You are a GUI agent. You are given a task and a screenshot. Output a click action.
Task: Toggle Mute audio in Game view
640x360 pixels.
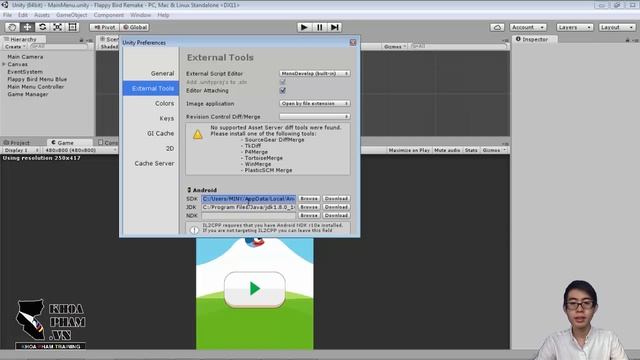tap(447, 150)
